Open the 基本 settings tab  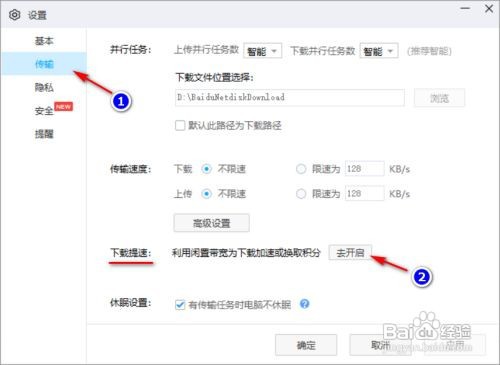click(x=44, y=41)
